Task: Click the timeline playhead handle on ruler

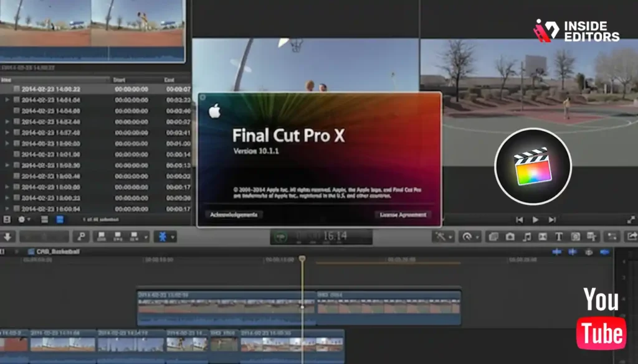Action: (302, 258)
